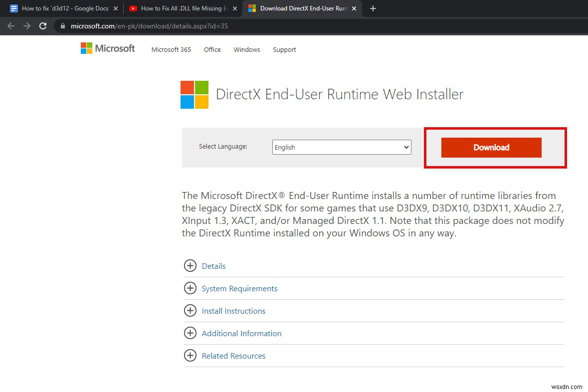Click the Google Docs icon on the first tab
The image size is (588, 392).
13,8
